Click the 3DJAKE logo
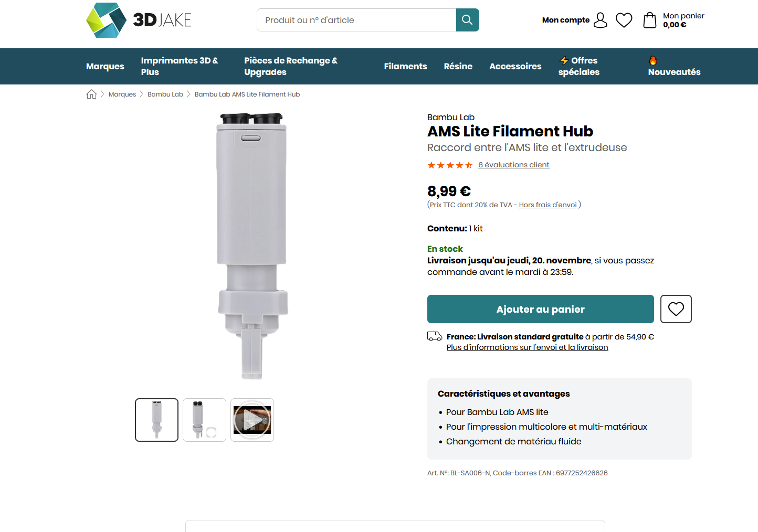This screenshot has width=758, height=532. (x=139, y=20)
